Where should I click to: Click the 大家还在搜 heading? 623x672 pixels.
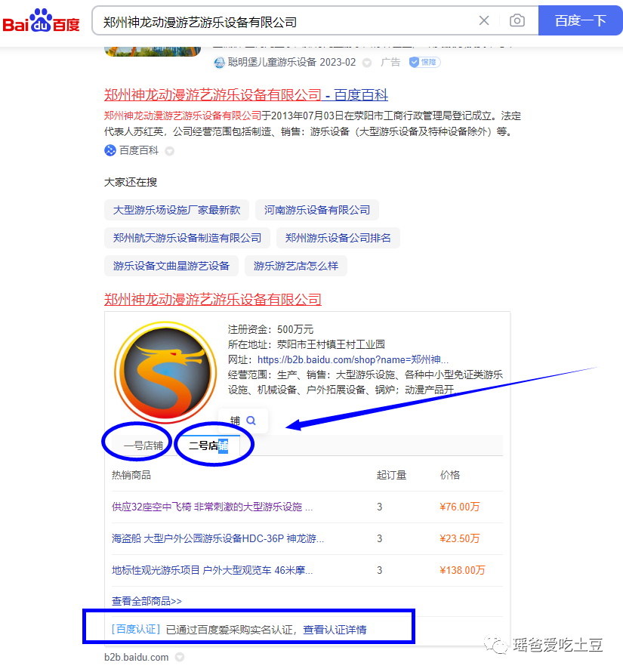(131, 182)
